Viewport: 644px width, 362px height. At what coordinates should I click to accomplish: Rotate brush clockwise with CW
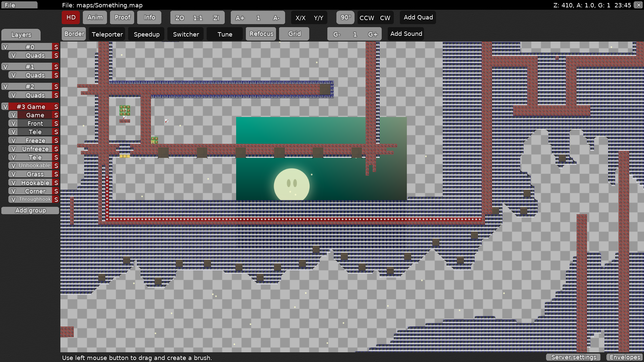click(x=385, y=18)
